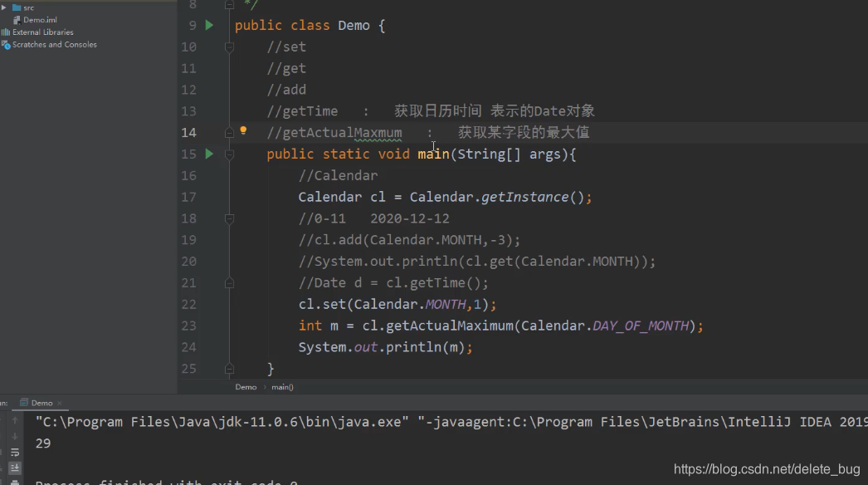The height and width of the screenshot is (485, 868).
Task: Toggle soft-wrap in the Run console
Action: 15,453
